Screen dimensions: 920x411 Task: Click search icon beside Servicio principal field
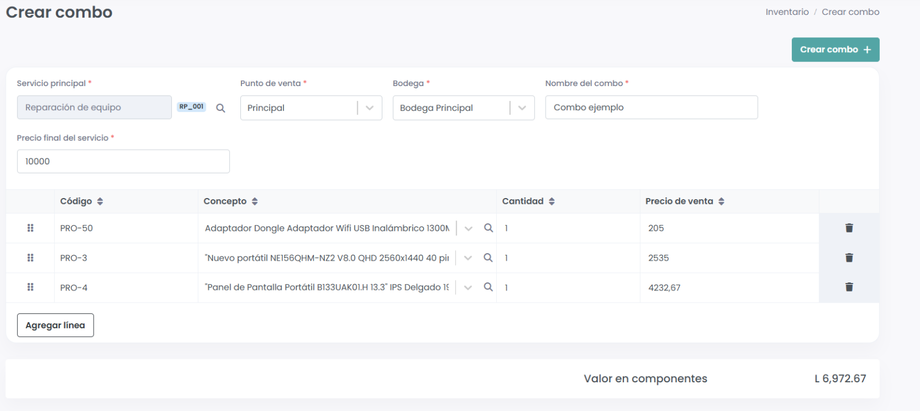point(221,108)
